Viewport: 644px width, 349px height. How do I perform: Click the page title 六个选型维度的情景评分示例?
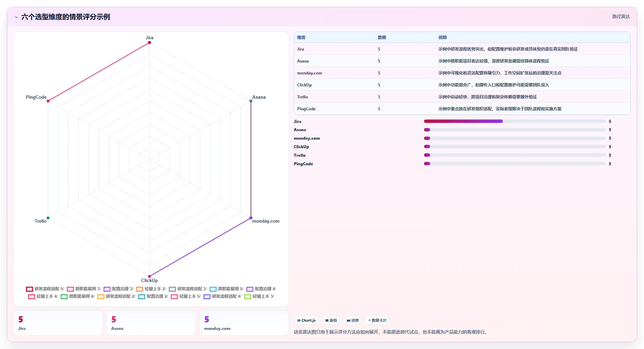pos(66,17)
